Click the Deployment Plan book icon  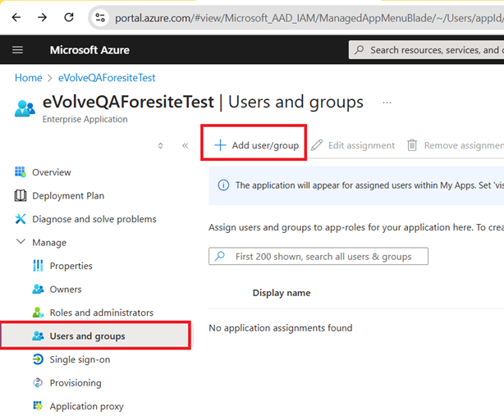(21, 195)
